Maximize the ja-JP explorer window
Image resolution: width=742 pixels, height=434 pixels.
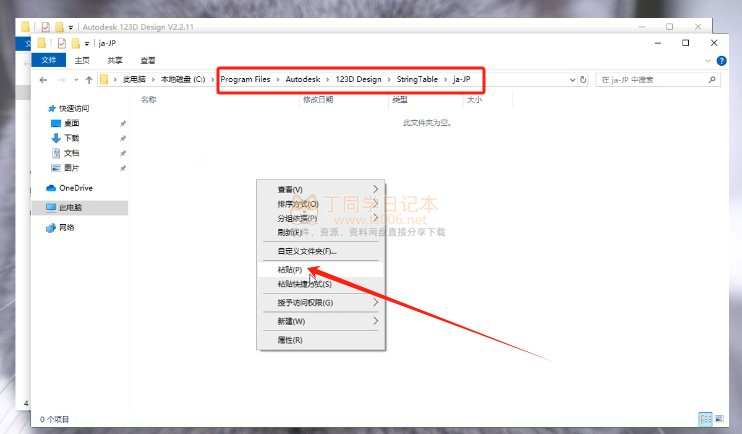coord(685,43)
